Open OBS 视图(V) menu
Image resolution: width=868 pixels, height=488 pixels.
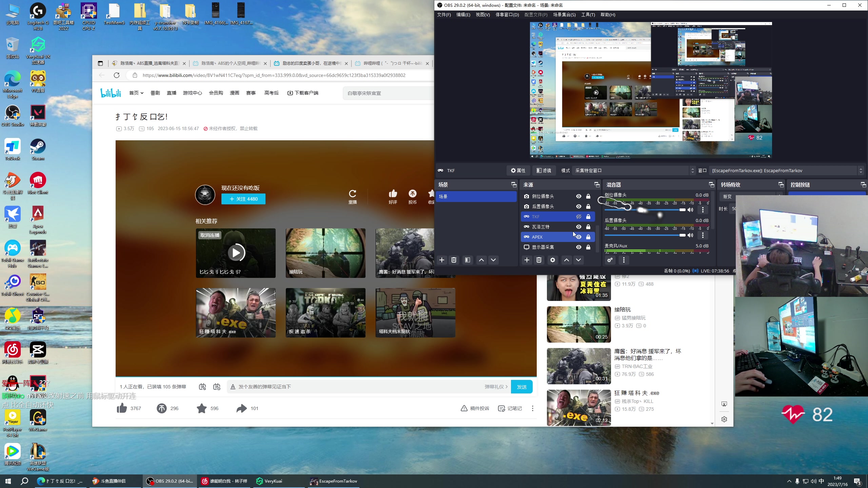[x=483, y=15]
